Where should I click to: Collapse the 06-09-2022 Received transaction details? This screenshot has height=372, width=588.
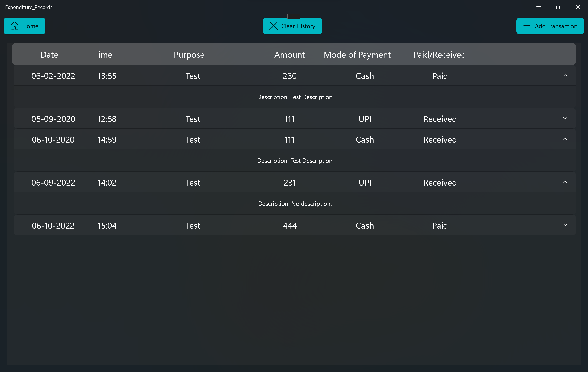(565, 182)
